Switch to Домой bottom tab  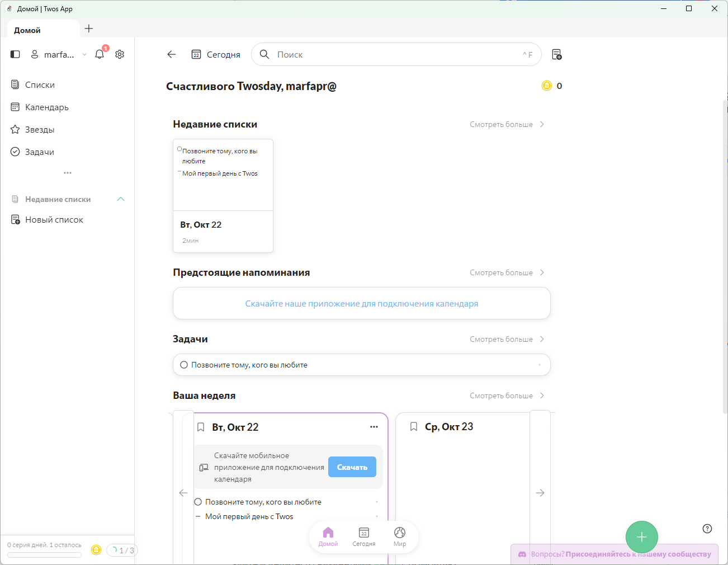coord(328,537)
